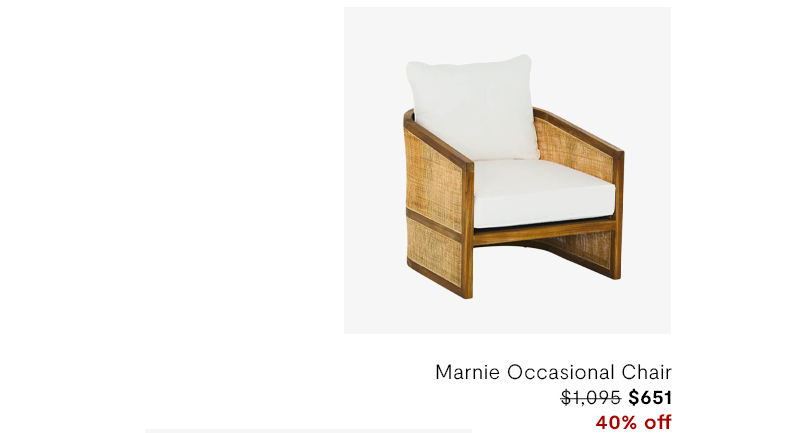
Task: Click the crossed-out $1,095 original price
Action: 590,397
